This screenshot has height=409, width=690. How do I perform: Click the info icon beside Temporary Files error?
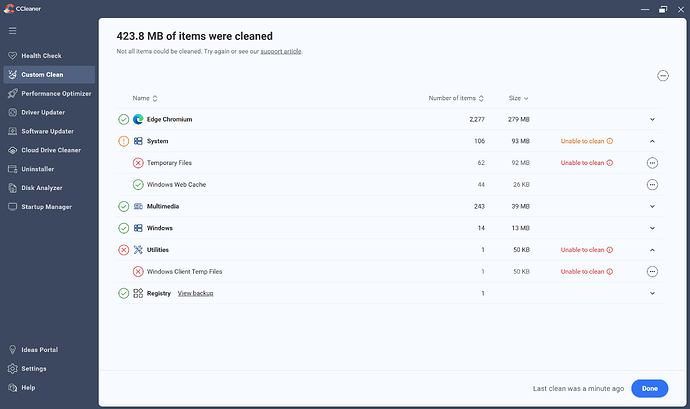pyautogui.click(x=610, y=163)
